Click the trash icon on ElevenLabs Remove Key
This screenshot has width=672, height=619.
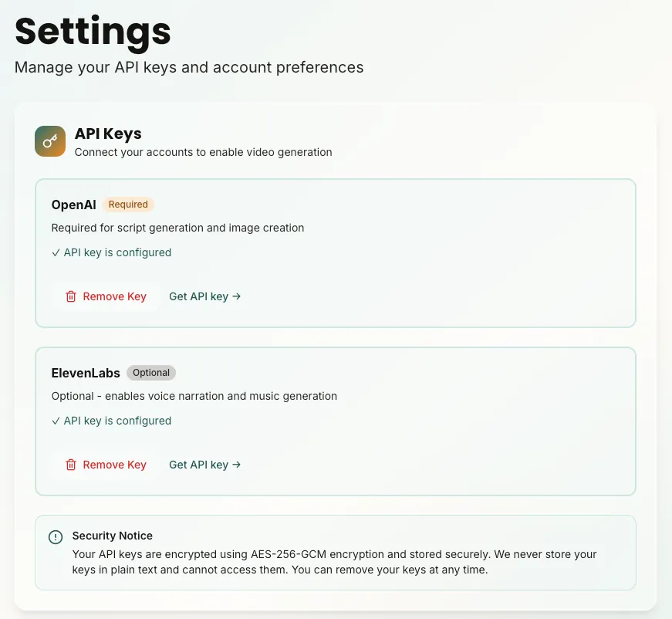click(70, 465)
